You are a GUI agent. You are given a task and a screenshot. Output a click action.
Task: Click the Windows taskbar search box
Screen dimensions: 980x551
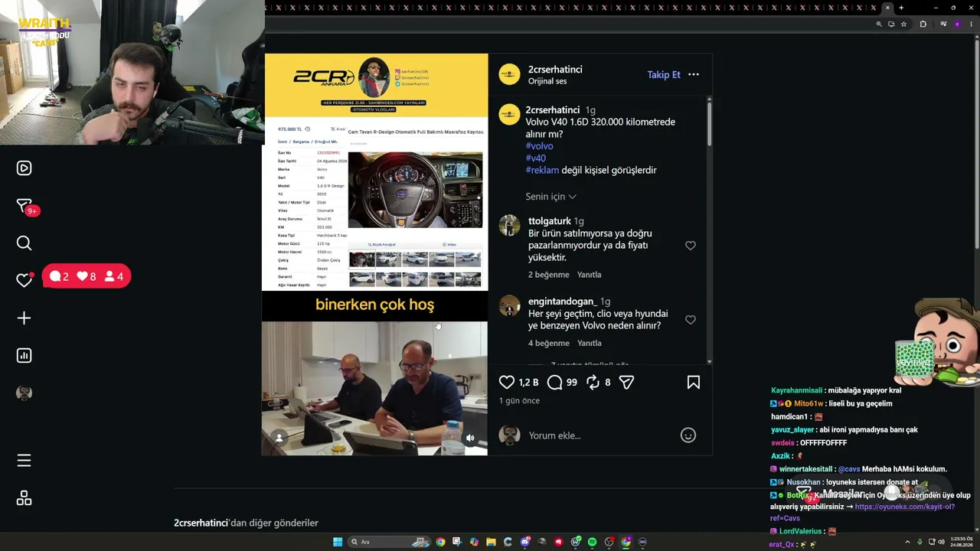tap(389, 542)
